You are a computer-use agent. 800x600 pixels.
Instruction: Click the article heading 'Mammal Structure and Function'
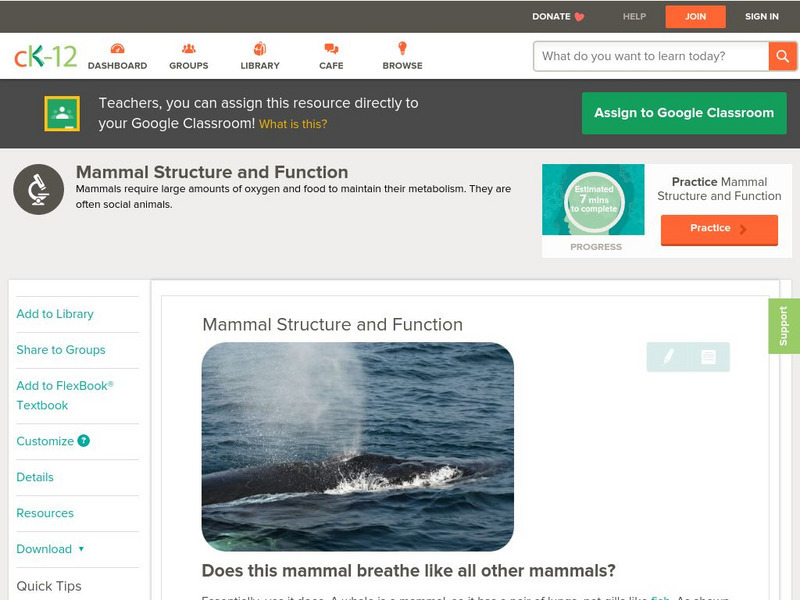coord(333,324)
